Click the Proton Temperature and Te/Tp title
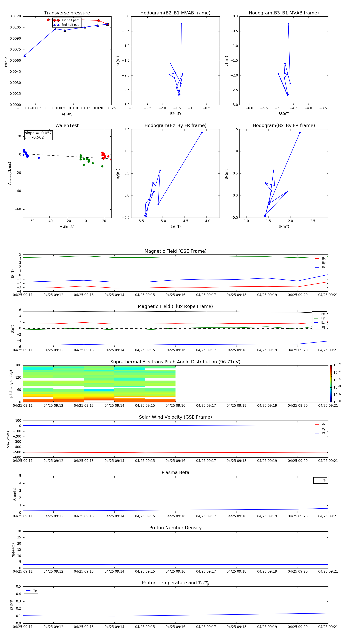The height and width of the screenshot is (644, 351). click(x=175, y=583)
